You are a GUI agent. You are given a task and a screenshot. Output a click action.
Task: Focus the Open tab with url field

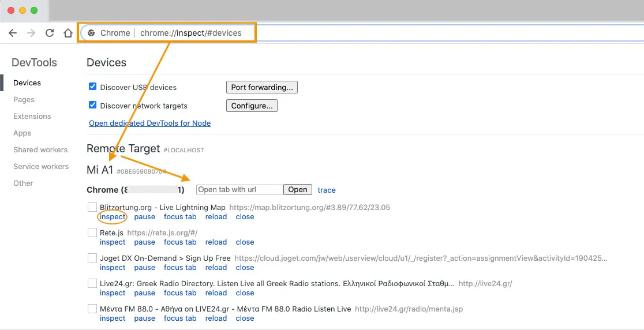click(x=239, y=190)
